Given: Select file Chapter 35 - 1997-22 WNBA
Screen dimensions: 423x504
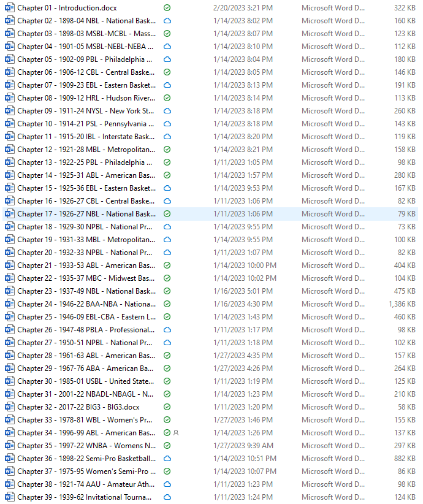Looking at the screenshot, I should [86, 446].
